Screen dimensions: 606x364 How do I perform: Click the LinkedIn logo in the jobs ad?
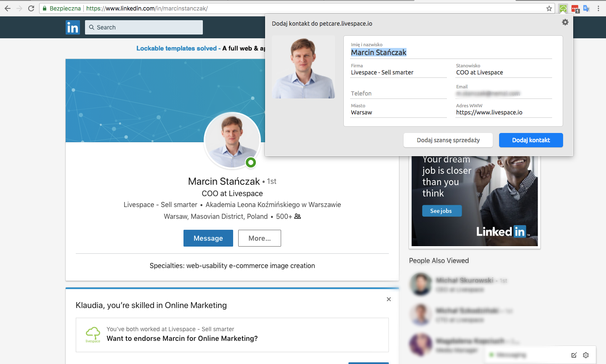503,231
